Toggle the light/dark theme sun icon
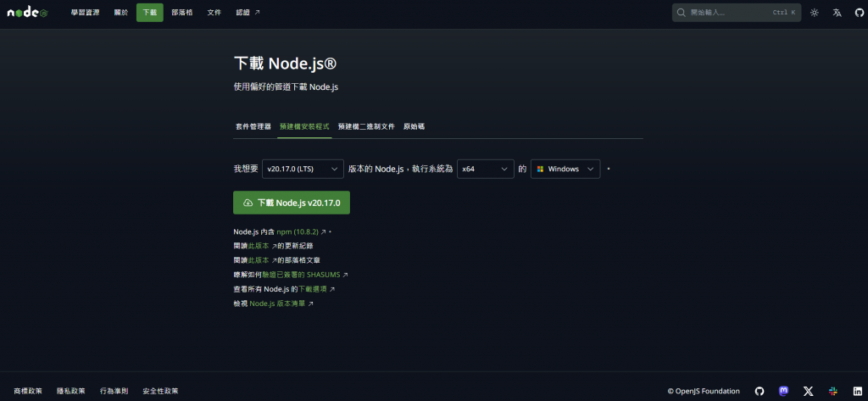The height and width of the screenshot is (401, 868). click(x=815, y=13)
